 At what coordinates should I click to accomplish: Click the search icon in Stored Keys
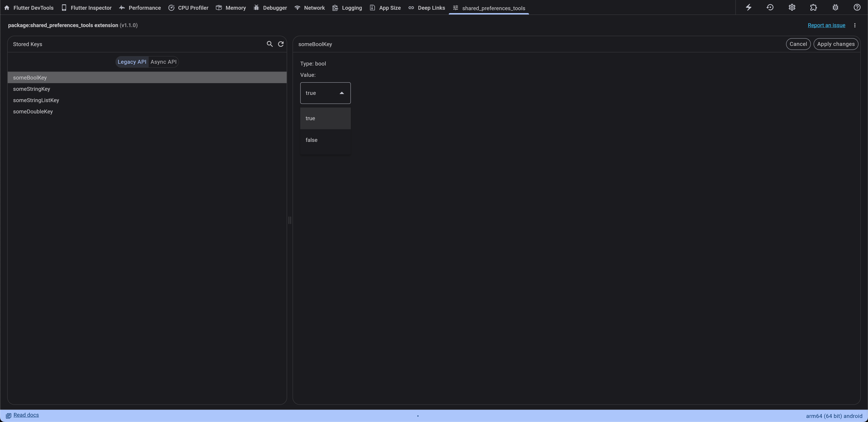tap(270, 44)
